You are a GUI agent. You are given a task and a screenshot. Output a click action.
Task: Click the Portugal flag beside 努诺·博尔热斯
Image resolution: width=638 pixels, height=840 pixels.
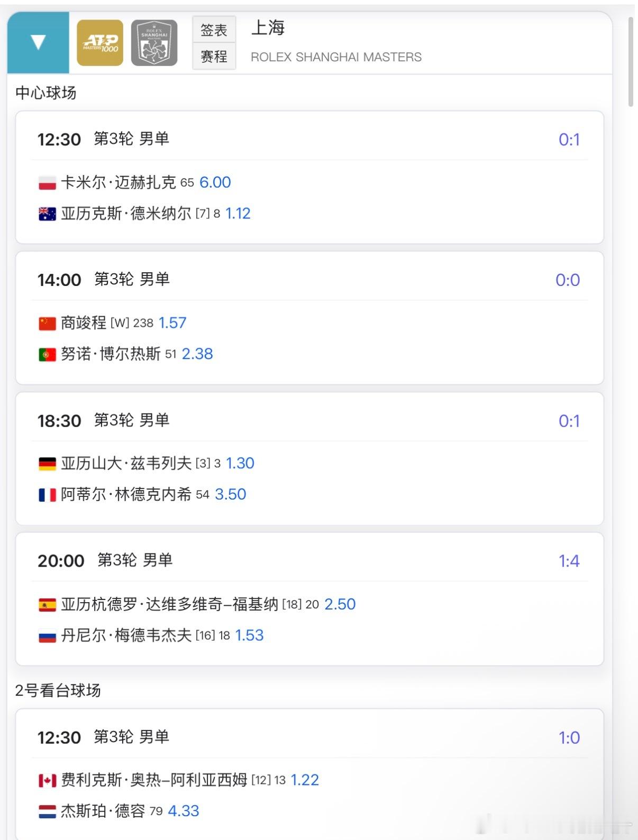(x=47, y=354)
